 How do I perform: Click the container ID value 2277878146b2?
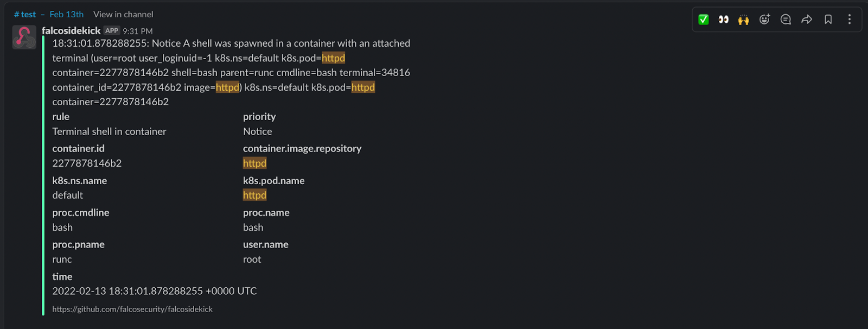coord(87,163)
